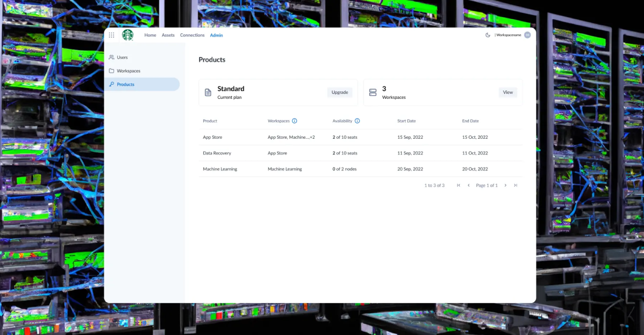Click '0 of 2 nodes' availability cell

345,169
